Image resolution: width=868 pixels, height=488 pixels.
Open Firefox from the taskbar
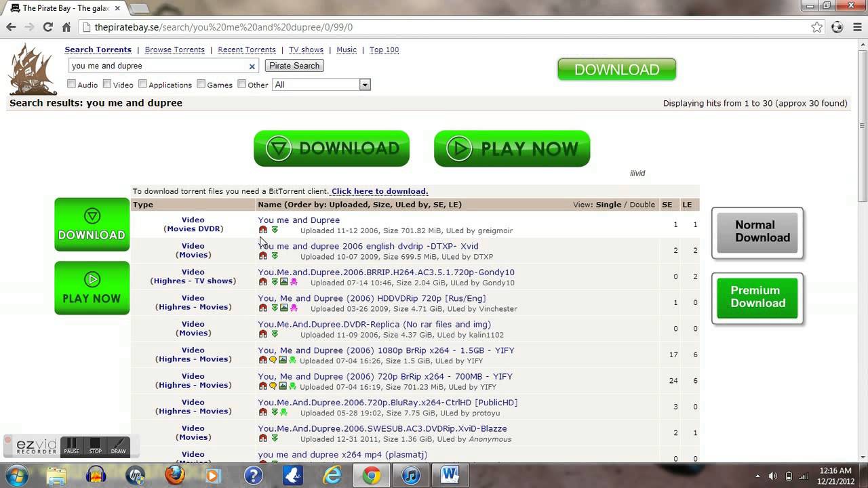coord(175,475)
